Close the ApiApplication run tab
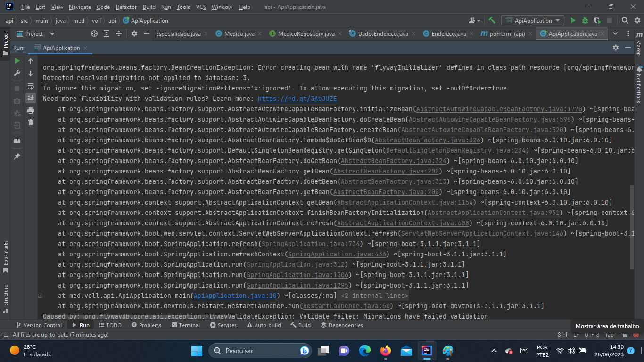 (x=85, y=48)
